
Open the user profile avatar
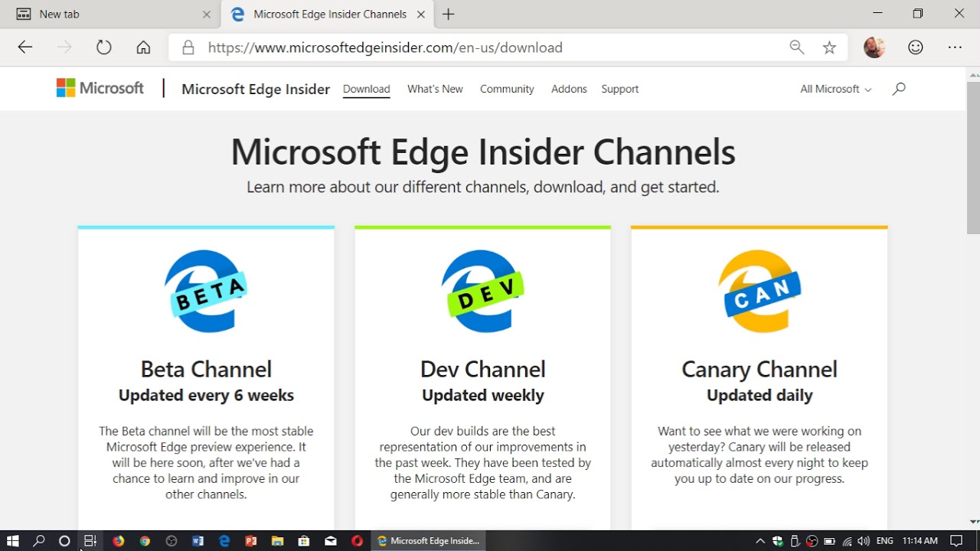pos(874,47)
